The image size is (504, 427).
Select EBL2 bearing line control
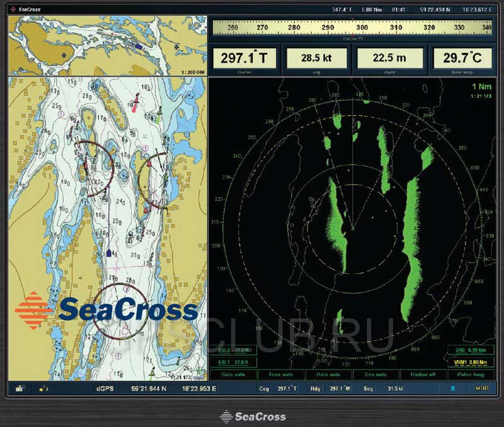click(x=233, y=350)
